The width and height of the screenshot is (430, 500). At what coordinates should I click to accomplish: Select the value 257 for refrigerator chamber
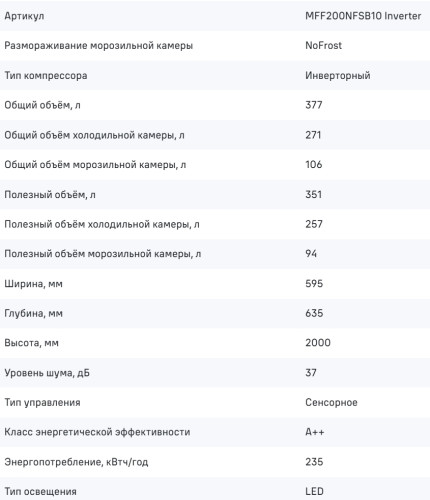click(x=314, y=224)
